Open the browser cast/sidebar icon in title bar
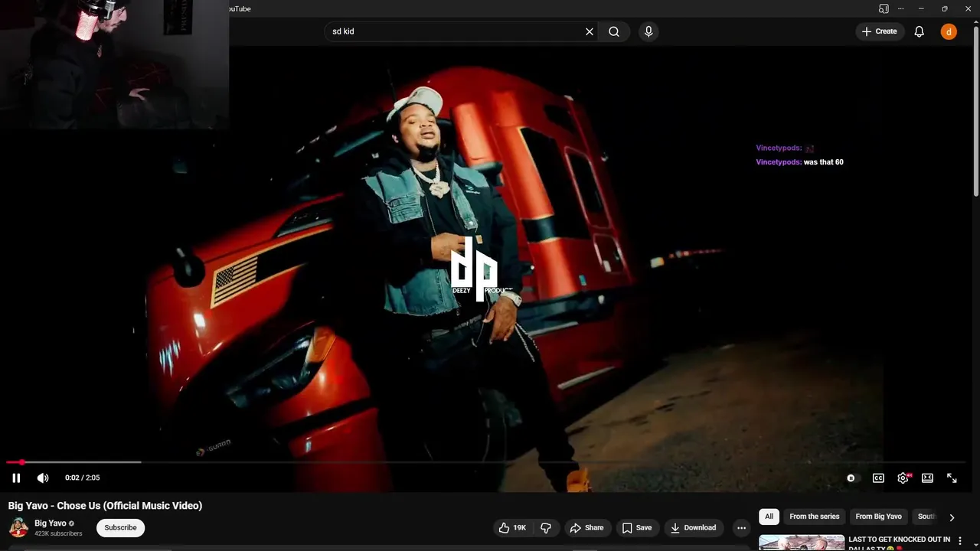 point(884,8)
